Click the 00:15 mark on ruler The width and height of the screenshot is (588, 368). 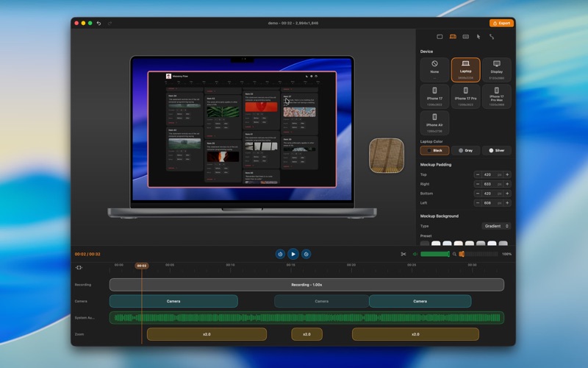pyautogui.click(x=290, y=265)
